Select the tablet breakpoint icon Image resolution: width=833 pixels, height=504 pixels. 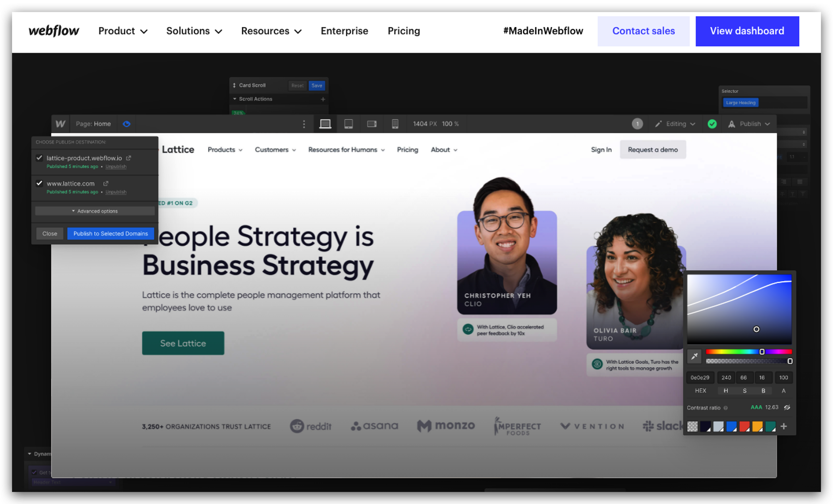click(349, 124)
